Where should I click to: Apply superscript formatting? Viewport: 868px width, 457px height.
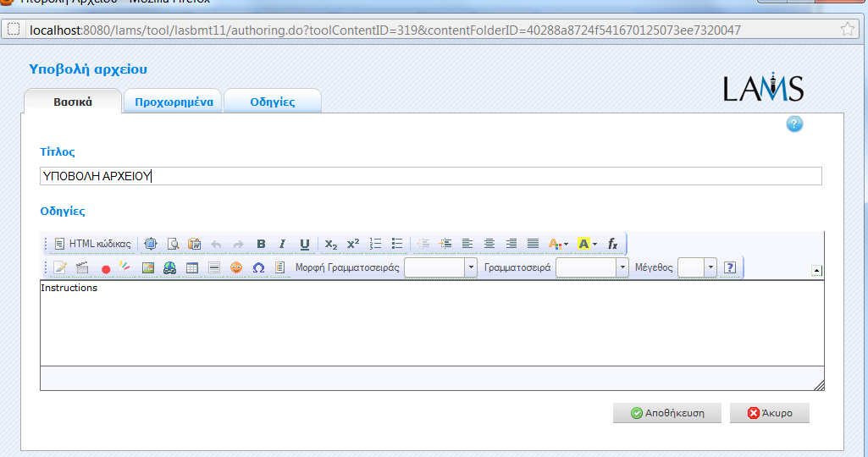(353, 244)
